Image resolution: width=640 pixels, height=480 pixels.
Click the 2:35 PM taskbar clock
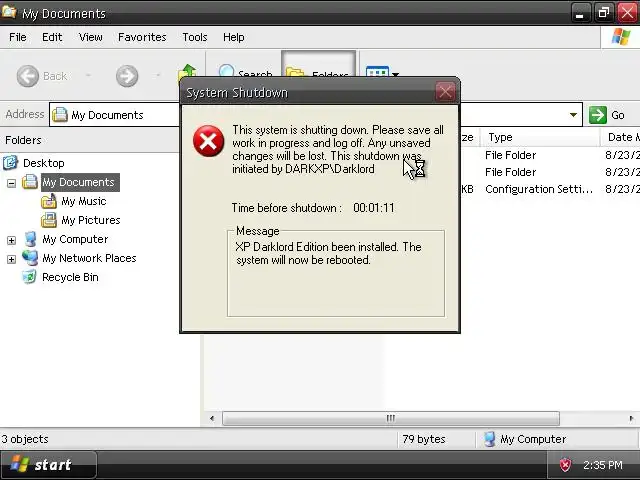[x=603, y=465]
